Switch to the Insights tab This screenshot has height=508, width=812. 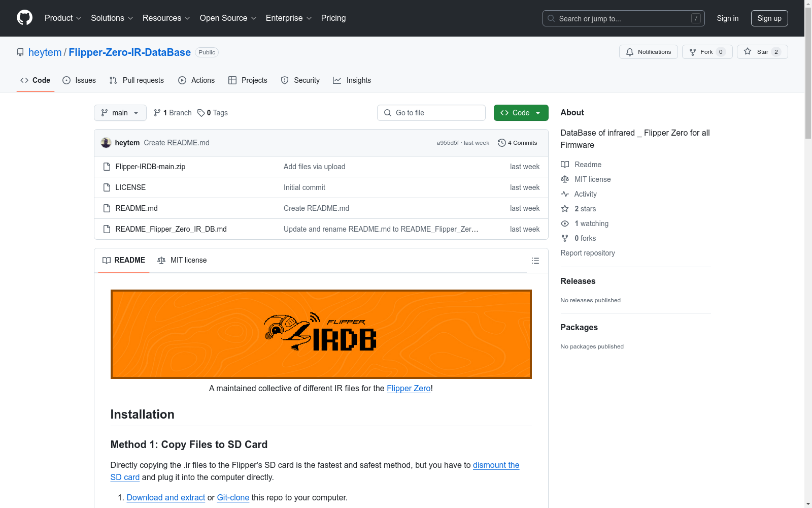(352, 80)
